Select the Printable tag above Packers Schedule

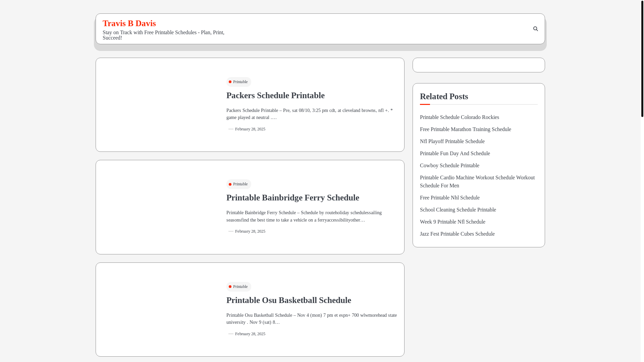(x=238, y=82)
